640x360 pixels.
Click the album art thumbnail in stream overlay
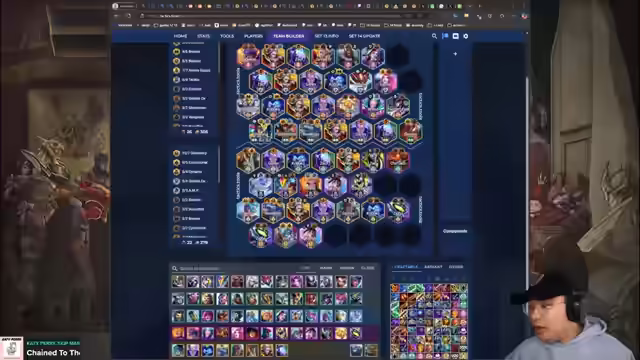(x=11, y=348)
